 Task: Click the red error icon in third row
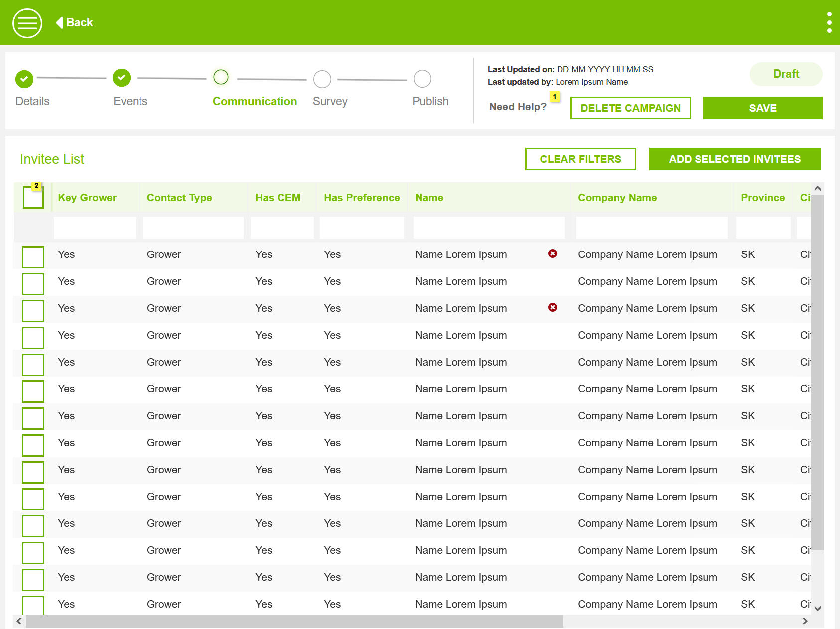552,308
